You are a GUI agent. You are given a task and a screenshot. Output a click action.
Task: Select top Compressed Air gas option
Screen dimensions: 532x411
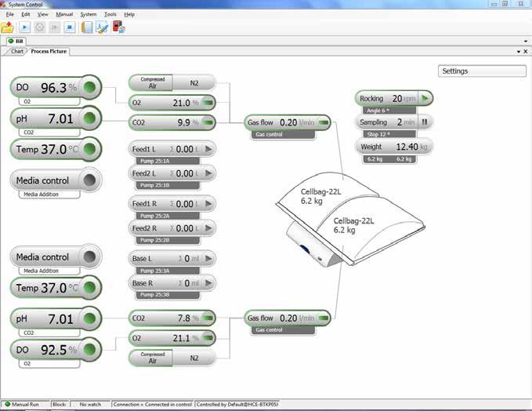click(x=152, y=83)
